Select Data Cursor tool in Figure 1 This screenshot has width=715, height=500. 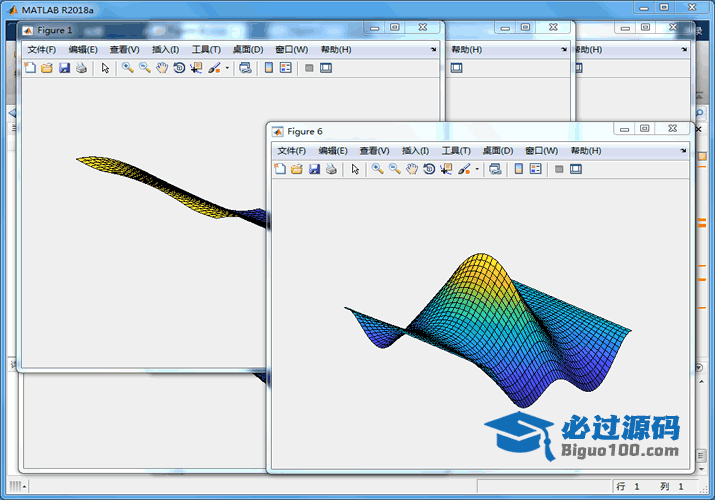pyautogui.click(x=197, y=68)
